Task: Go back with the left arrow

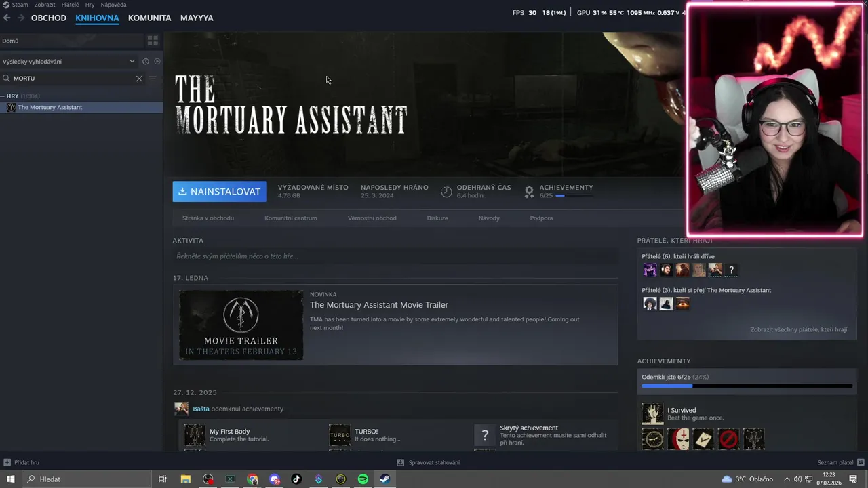Action: [x=7, y=18]
